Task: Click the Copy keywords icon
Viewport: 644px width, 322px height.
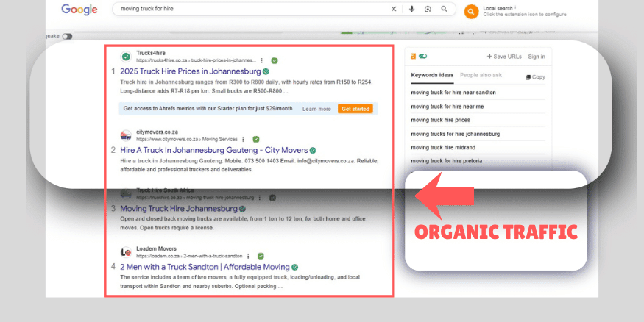Action: (535, 77)
